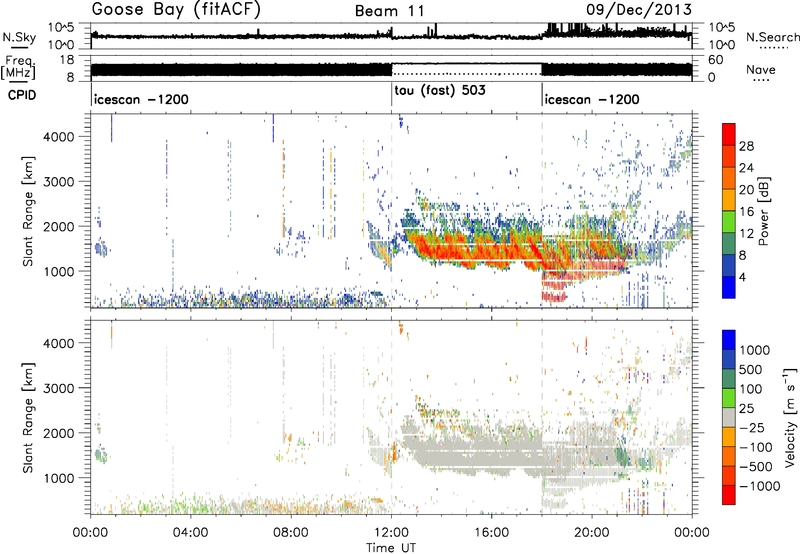Click the blue bottom of the power colorbar

[x=729, y=288]
